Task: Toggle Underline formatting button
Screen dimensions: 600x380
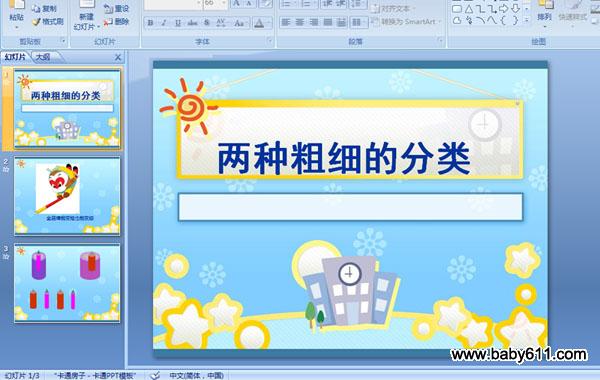Action: click(178, 23)
